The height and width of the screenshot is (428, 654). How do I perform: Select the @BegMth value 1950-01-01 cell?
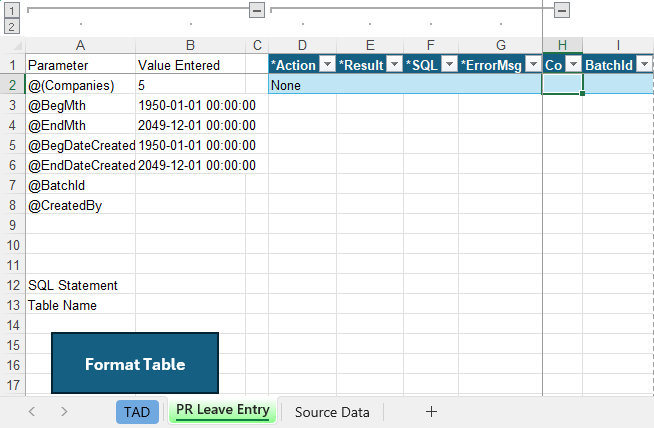coord(190,105)
